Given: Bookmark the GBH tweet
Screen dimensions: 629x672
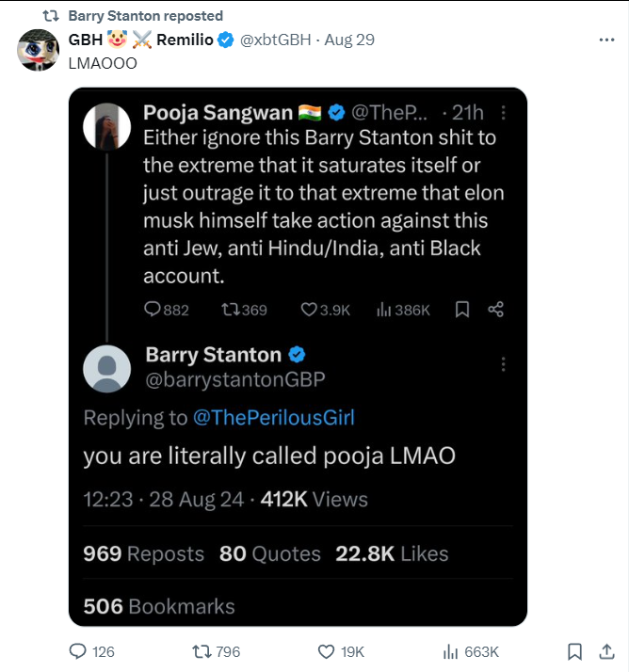Looking at the screenshot, I should click(x=574, y=651).
